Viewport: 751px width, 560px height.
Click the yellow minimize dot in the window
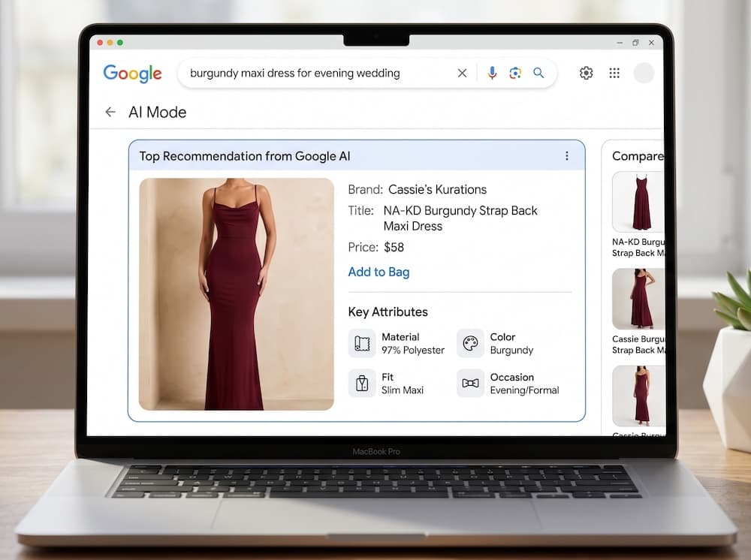point(110,43)
